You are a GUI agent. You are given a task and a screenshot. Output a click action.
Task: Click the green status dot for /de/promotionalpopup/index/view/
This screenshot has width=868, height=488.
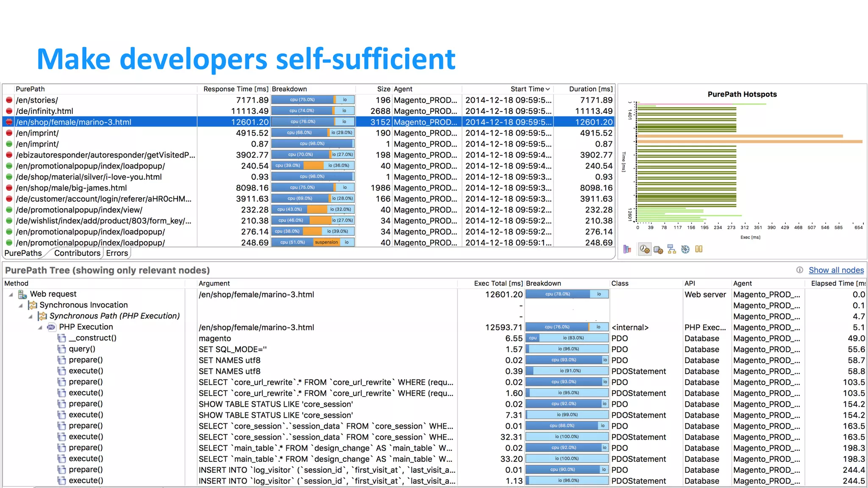point(9,210)
